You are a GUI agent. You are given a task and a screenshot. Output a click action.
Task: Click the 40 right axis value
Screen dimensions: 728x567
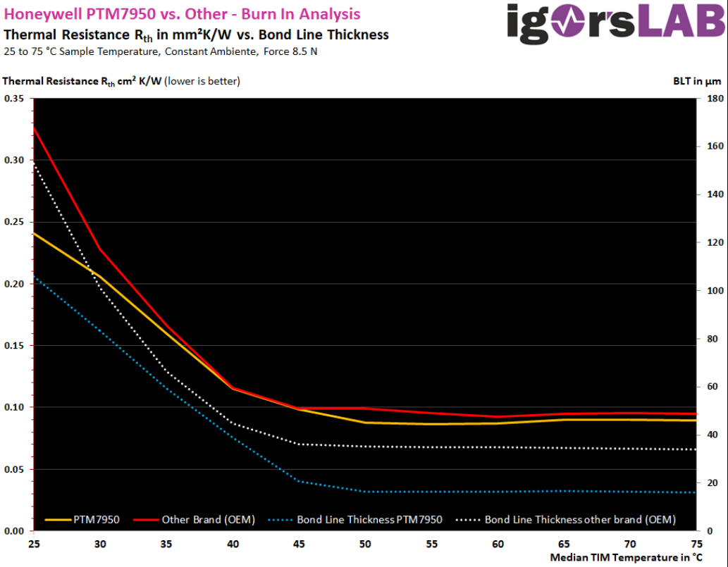tap(712, 435)
